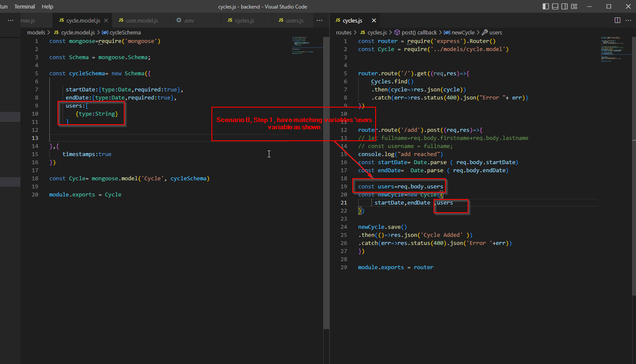This screenshot has height=364, width=636.
Task: Click the models breadcrumb
Action: [x=36, y=32]
